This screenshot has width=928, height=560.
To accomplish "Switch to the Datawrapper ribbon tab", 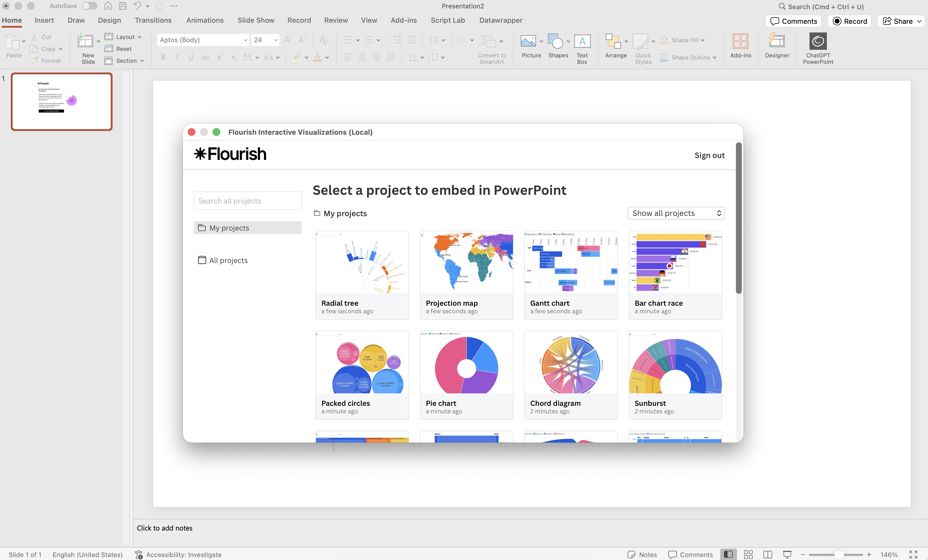I will (x=501, y=20).
